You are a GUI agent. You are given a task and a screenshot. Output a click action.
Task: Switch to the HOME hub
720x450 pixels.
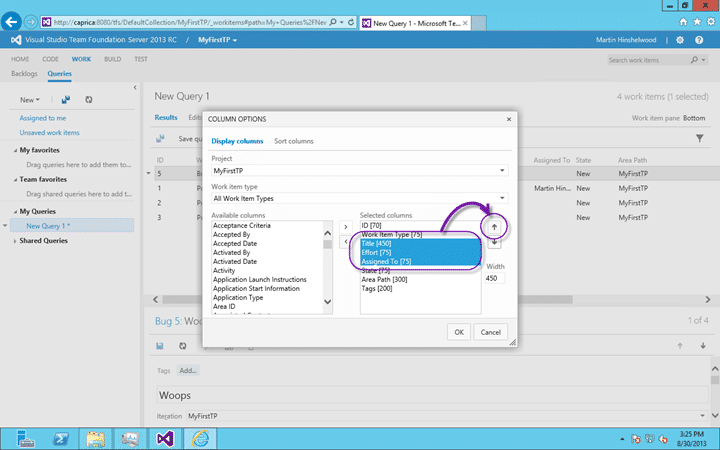point(20,59)
